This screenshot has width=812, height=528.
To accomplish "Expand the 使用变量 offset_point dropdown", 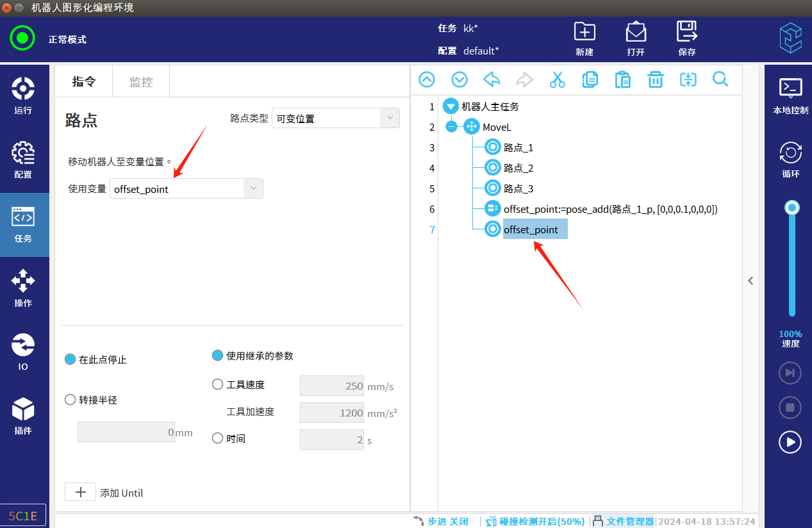I will 253,188.
